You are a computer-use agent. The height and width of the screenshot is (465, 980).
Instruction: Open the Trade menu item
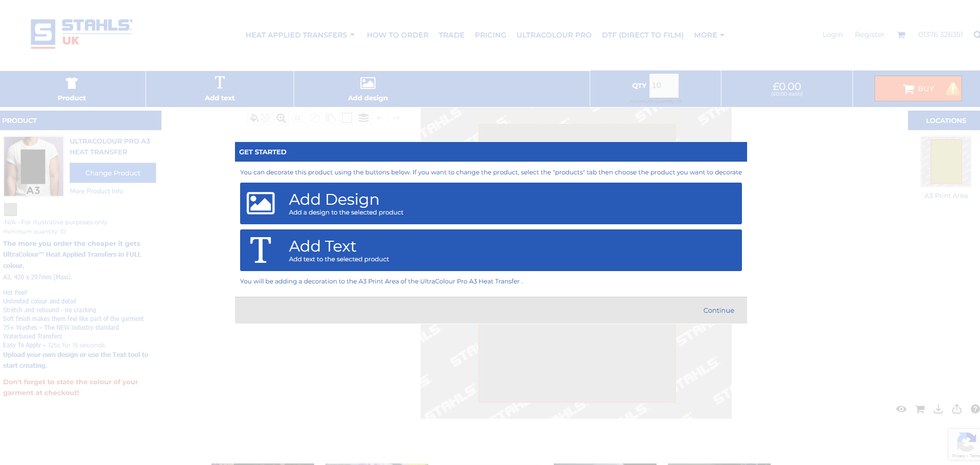451,35
